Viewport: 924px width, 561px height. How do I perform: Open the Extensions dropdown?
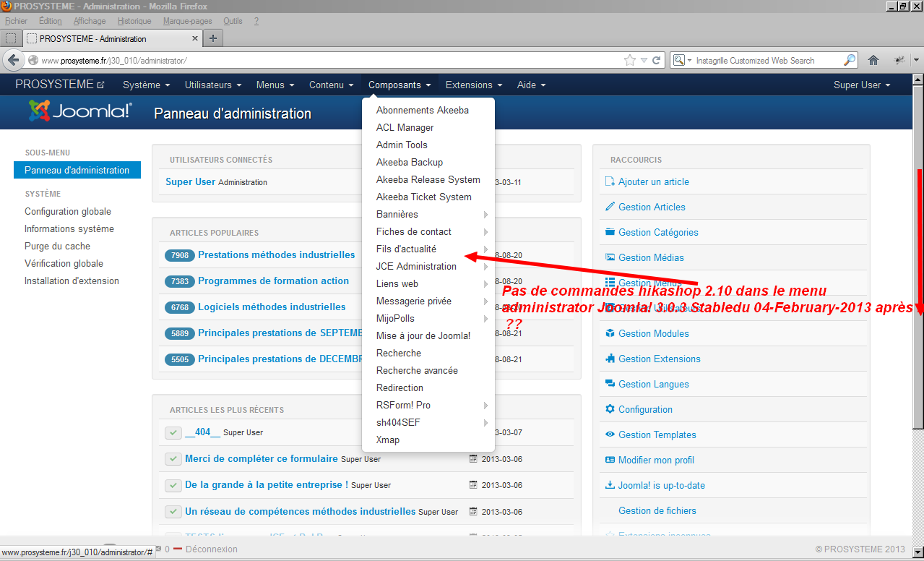(474, 85)
